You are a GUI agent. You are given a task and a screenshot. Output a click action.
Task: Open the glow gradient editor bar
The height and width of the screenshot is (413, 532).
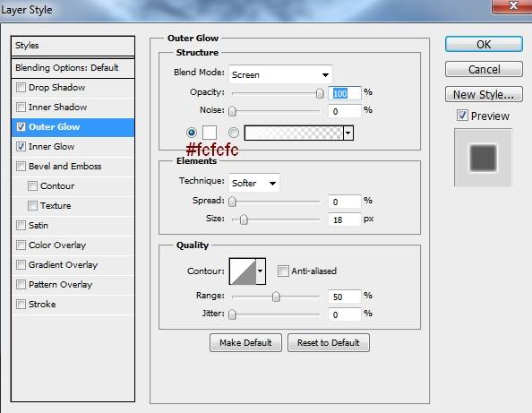point(294,133)
